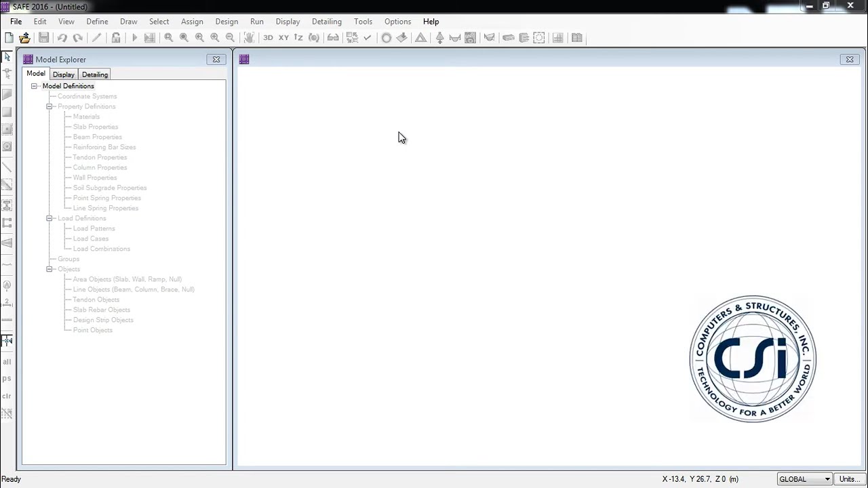Click the rubber band zoom icon
Screen dimensions: 868x488
pyautogui.click(x=169, y=38)
